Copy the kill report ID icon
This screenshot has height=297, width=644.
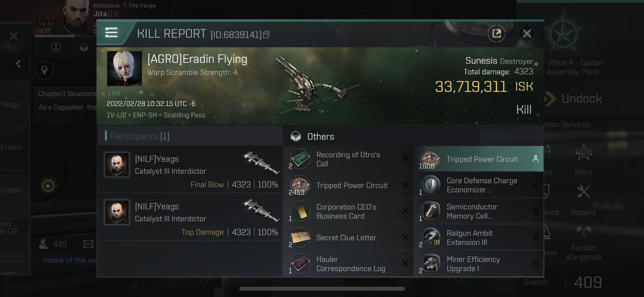266,35
